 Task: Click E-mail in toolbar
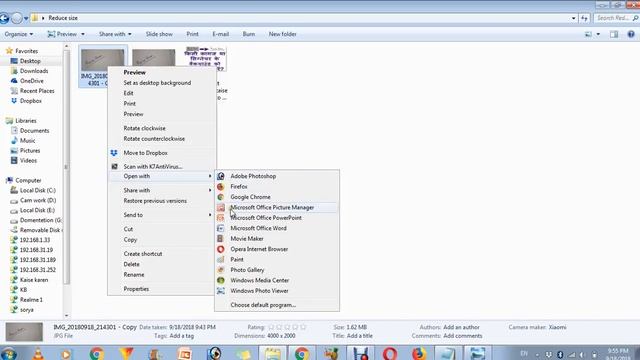click(x=220, y=34)
